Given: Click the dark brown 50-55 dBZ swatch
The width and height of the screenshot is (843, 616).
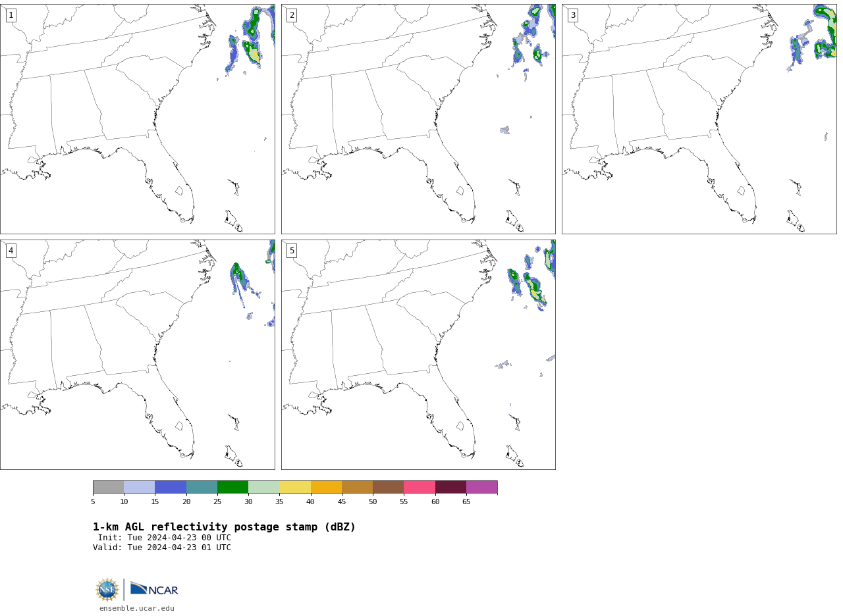Looking at the screenshot, I should pos(389,487).
